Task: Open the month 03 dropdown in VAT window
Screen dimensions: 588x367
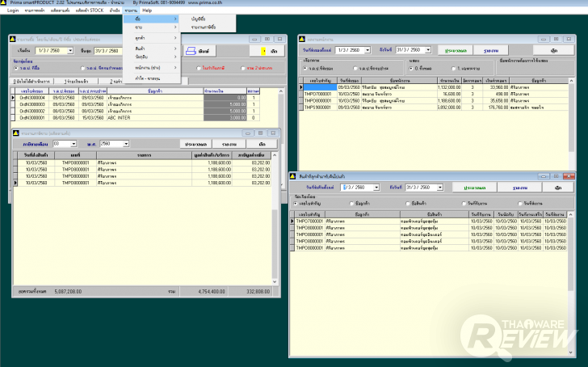Action: coord(73,144)
